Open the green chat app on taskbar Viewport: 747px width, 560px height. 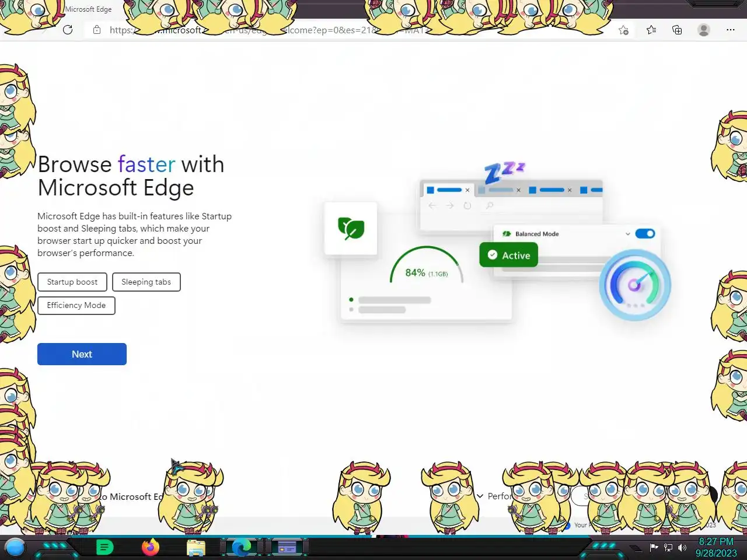coord(104,548)
